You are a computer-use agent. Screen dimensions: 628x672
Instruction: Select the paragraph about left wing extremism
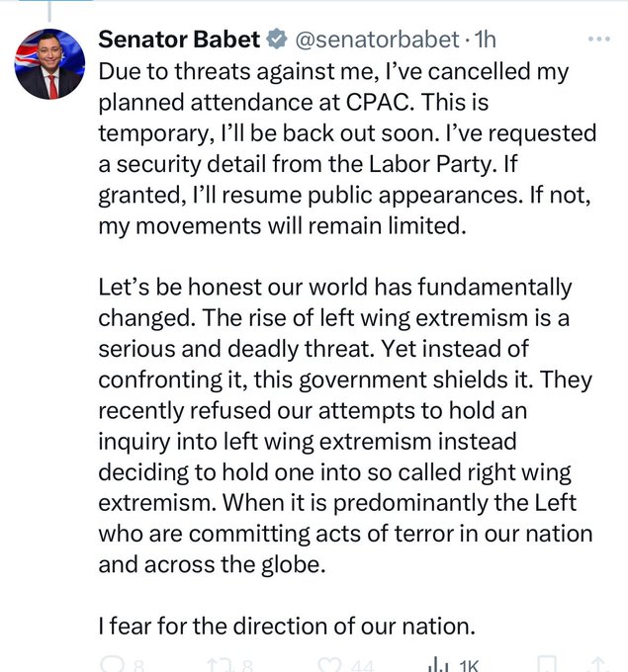346,426
